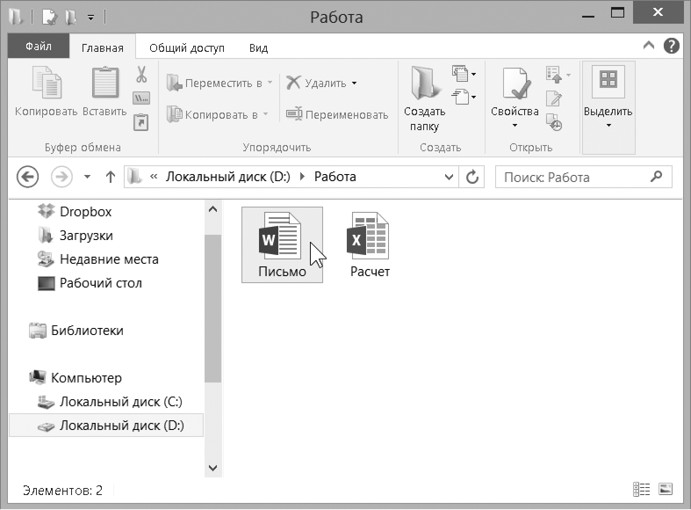Click the Создать папку (New folder) icon
Image resolution: width=691 pixels, height=510 pixels.
point(424,84)
